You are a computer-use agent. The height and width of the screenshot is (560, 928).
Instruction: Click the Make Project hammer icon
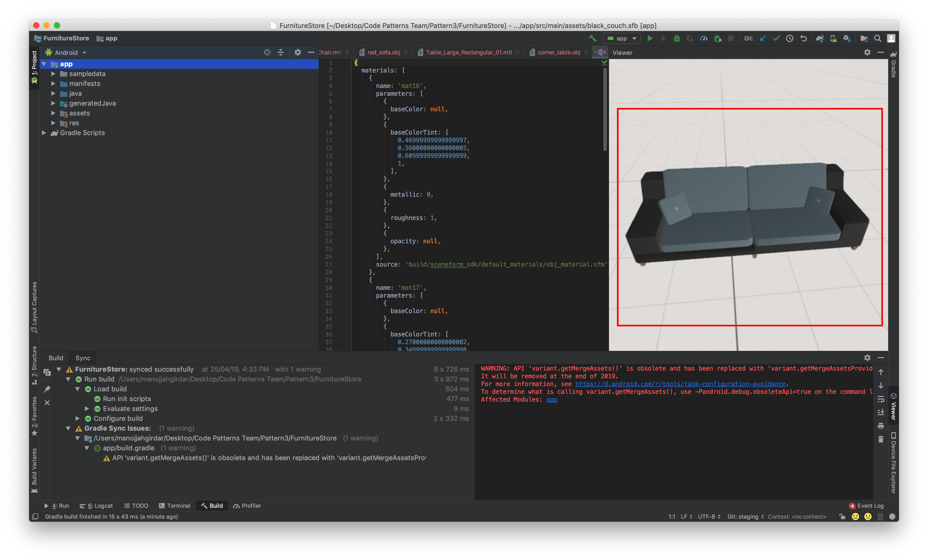[x=592, y=38]
